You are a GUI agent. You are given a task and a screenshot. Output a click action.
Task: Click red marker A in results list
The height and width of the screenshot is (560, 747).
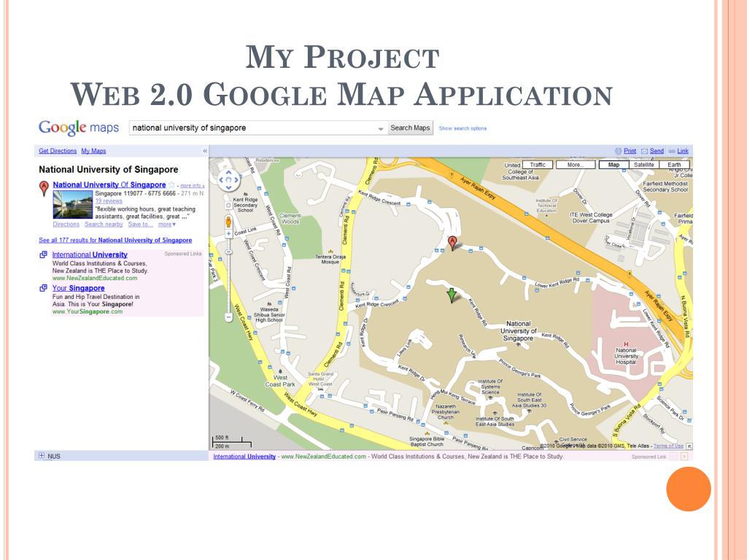44,188
